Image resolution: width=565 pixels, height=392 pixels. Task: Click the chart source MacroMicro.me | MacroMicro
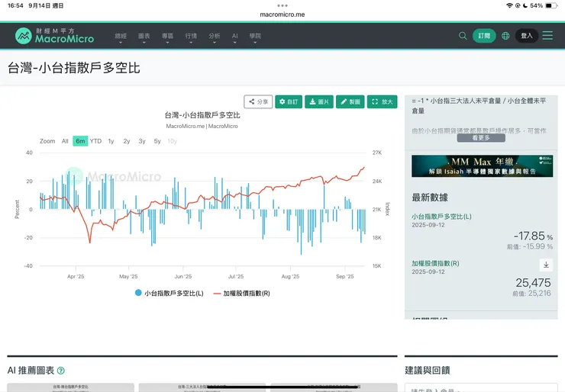[x=202, y=126]
